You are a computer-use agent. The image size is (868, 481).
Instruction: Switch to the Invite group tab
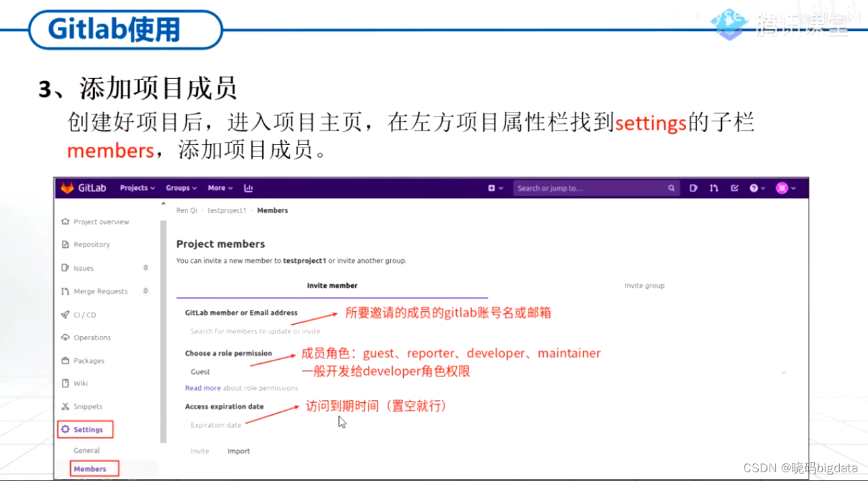click(644, 285)
